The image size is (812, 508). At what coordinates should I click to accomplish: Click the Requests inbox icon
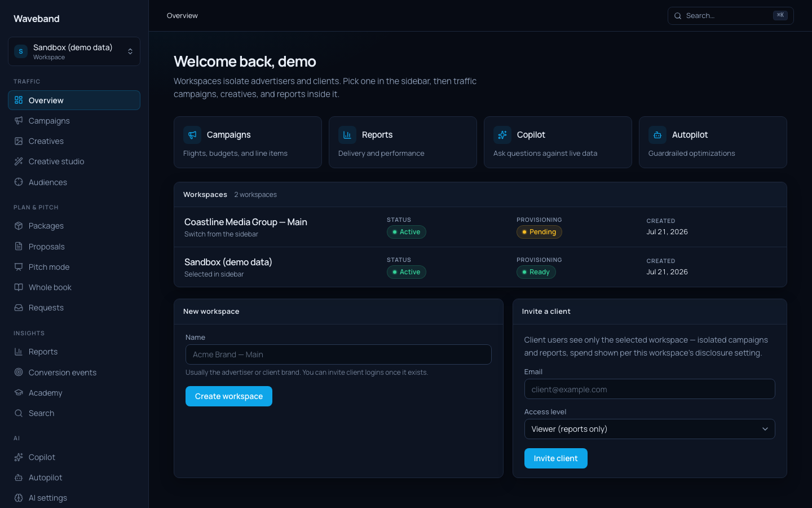click(19, 308)
